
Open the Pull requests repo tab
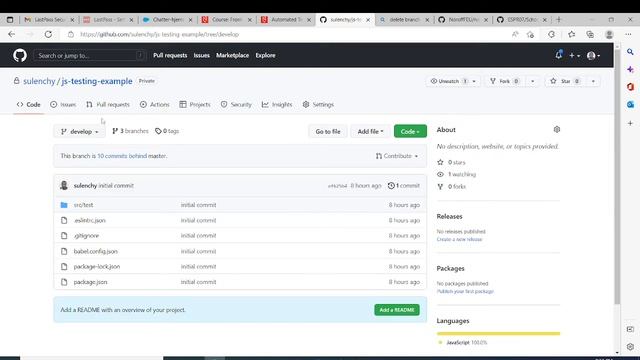click(108, 104)
